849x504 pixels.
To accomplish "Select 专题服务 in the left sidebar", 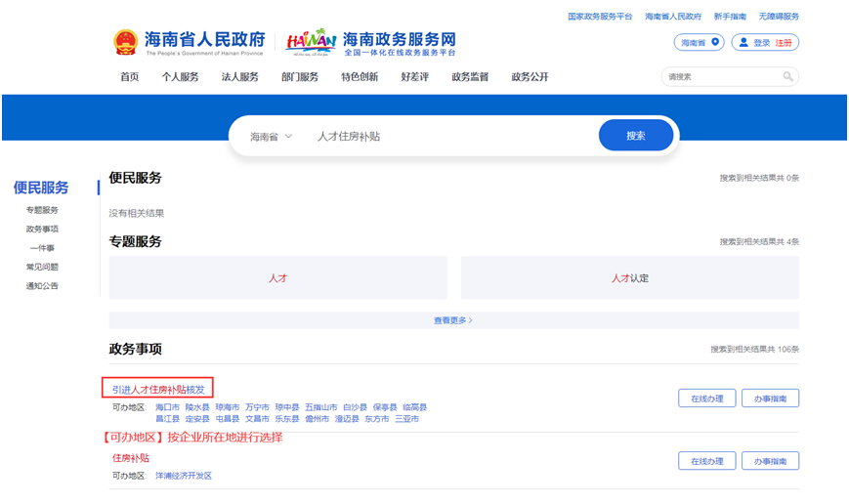I will coord(42,210).
